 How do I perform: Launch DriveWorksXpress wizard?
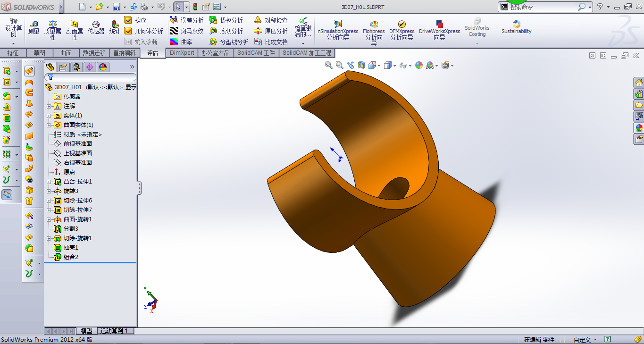pyautogui.click(x=439, y=30)
